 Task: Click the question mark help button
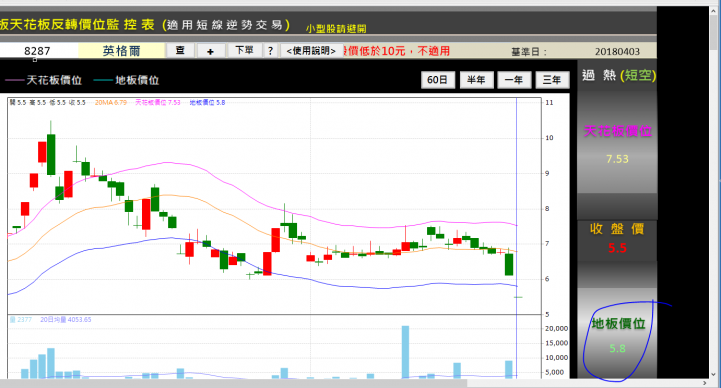pyautogui.click(x=270, y=51)
